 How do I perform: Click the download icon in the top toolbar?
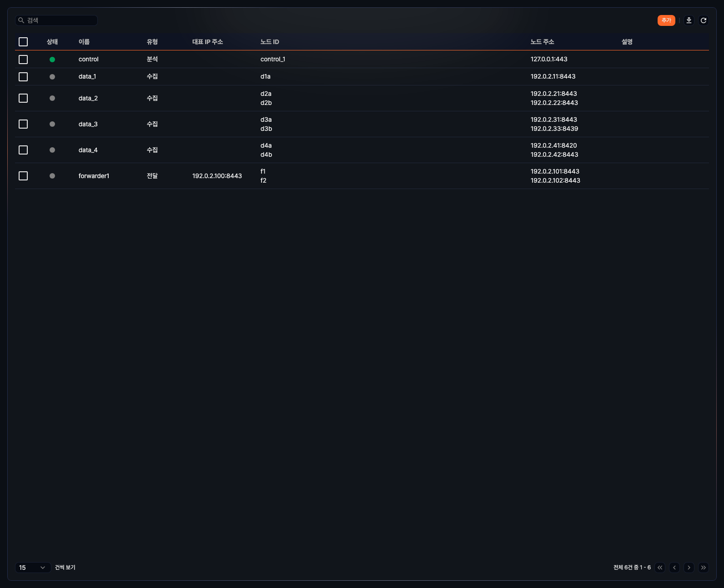pyautogui.click(x=689, y=20)
